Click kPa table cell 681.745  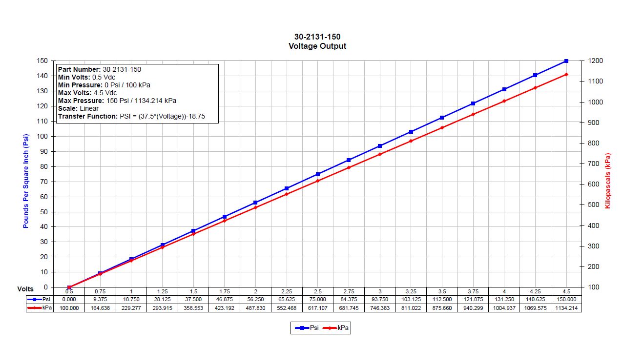(349, 308)
